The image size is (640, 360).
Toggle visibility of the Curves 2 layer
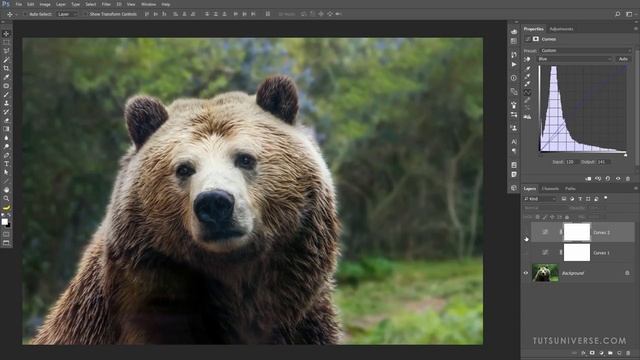[x=526, y=232]
